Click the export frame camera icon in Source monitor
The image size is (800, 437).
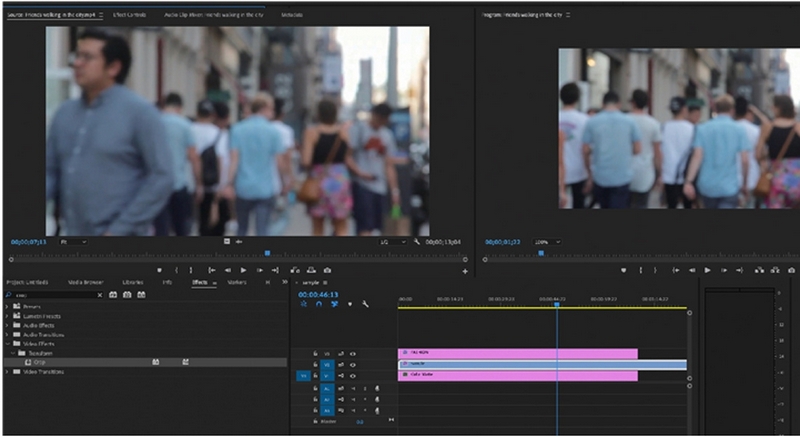[327, 270]
